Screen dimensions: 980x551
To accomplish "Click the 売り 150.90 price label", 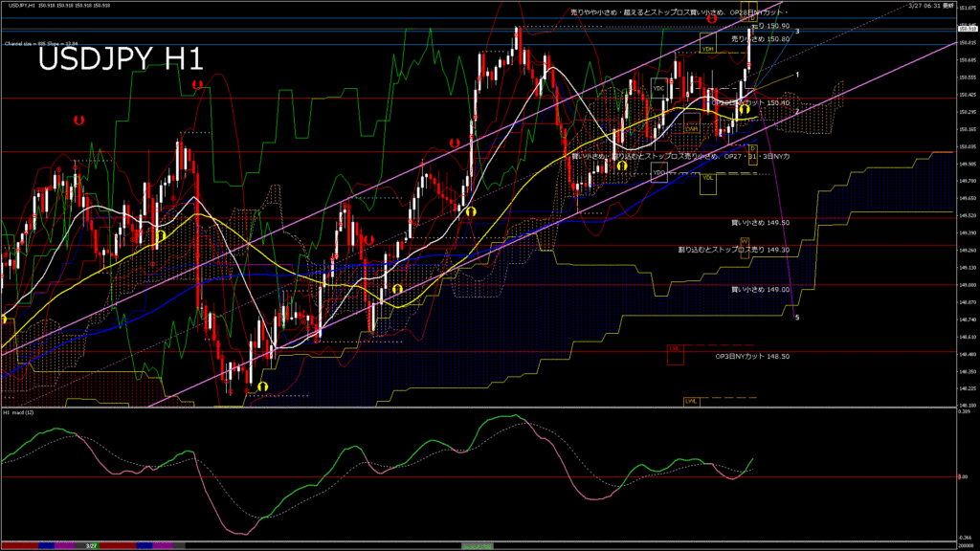I will click(x=771, y=26).
